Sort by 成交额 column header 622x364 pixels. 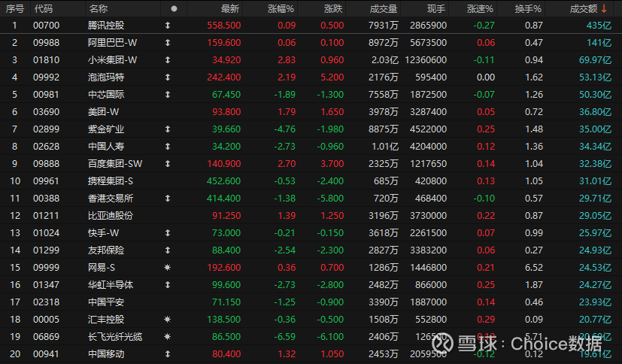584,9
